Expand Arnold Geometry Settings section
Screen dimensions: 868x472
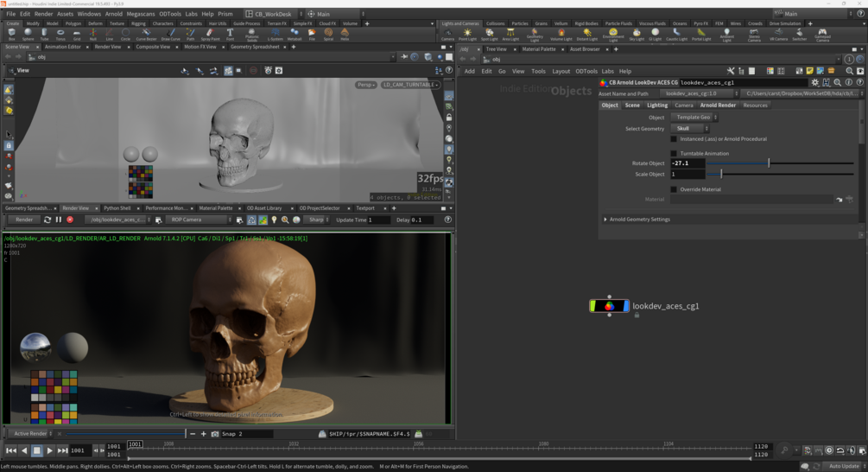coord(639,220)
